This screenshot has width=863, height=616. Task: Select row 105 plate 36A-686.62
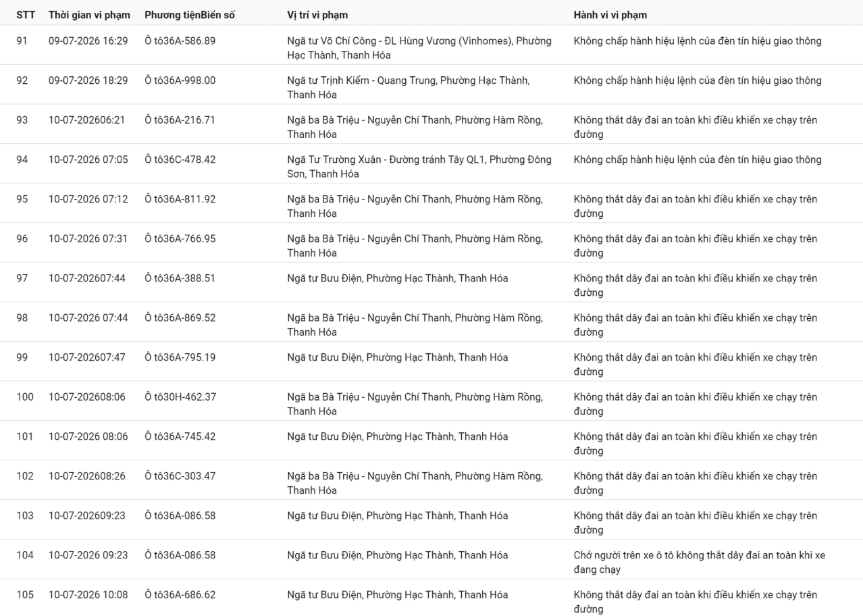pyautogui.click(x=186, y=595)
